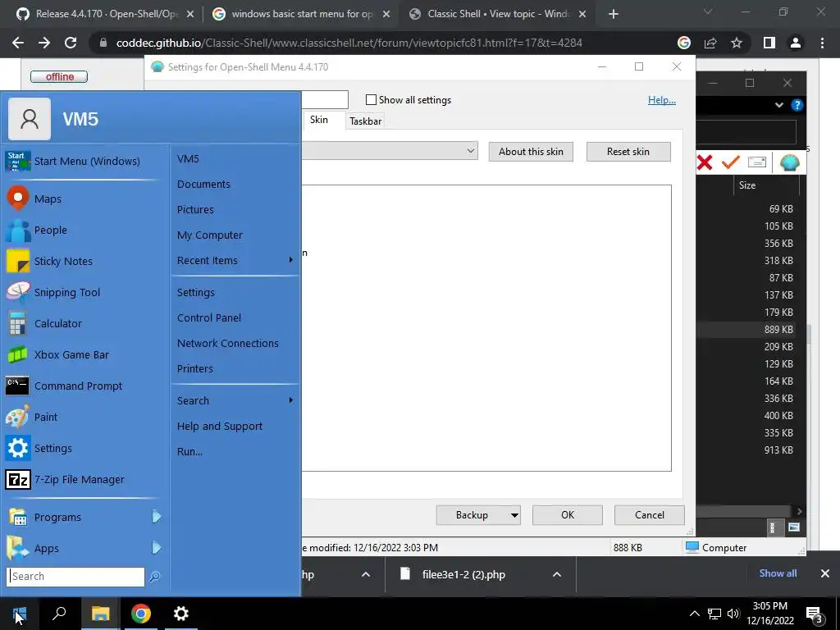The height and width of the screenshot is (630, 840).
Task: Confirm settings with OK
Action: [568, 515]
